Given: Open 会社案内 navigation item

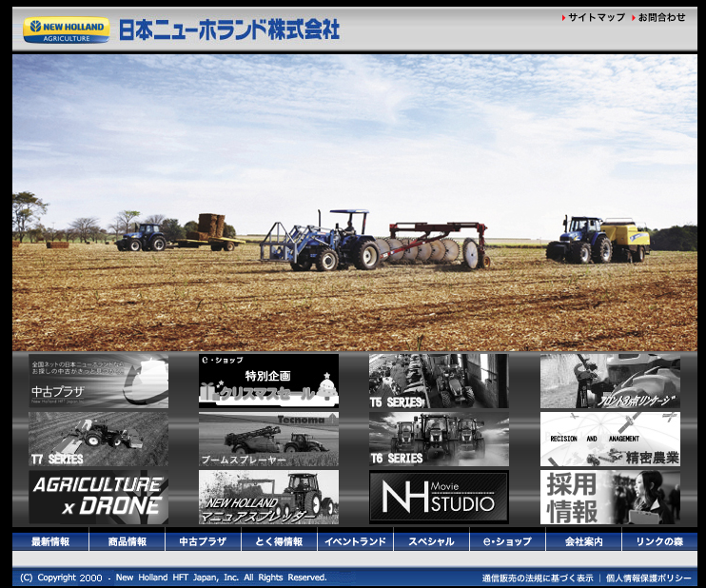Looking at the screenshot, I should pyautogui.click(x=583, y=541).
